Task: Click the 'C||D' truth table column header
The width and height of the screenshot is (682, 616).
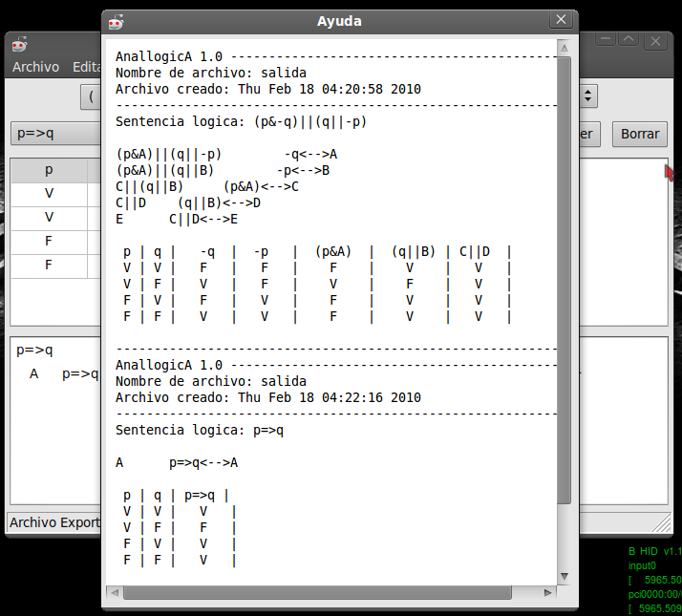Action: pyautogui.click(x=475, y=252)
